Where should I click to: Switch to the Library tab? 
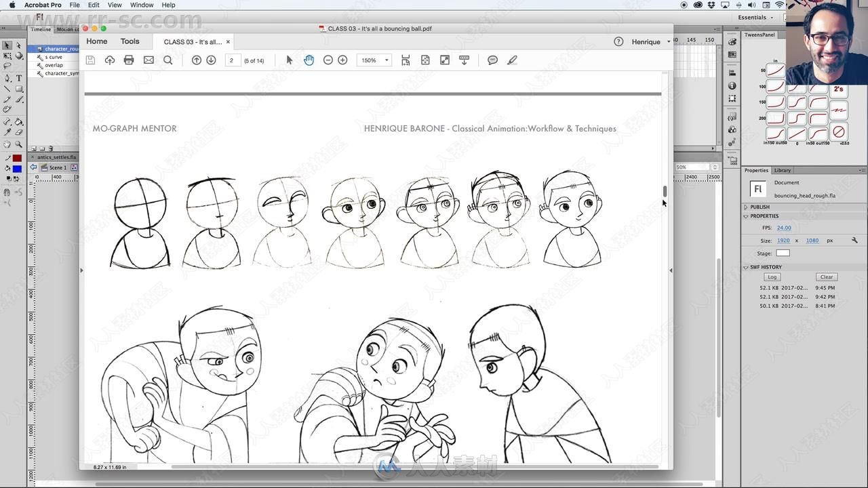point(783,170)
